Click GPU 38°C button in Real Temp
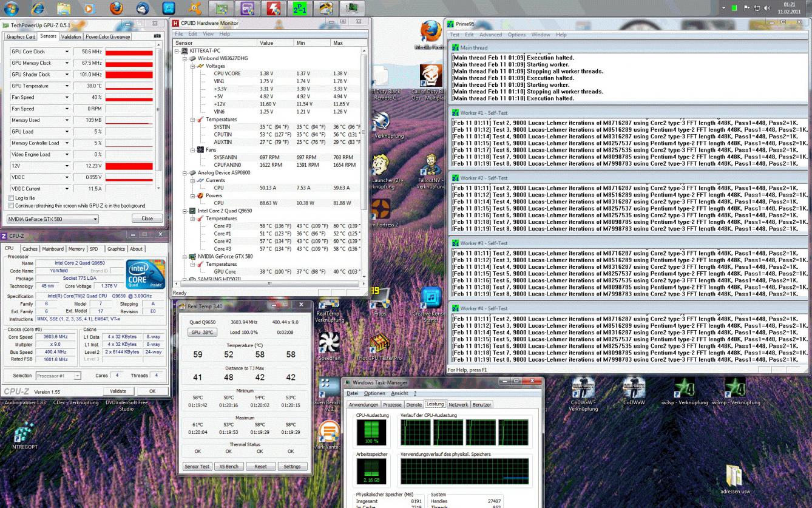Image resolution: width=812 pixels, height=508 pixels. pos(201,332)
